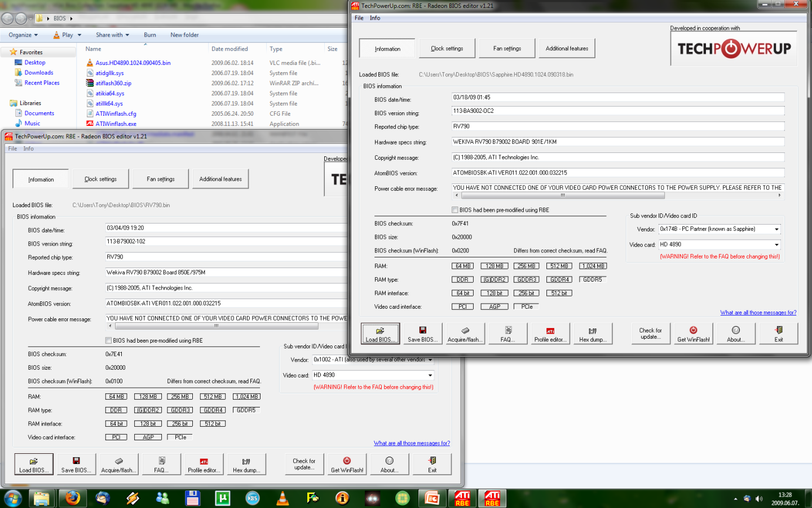
Task: Open the Share with dropdown in Explorer
Action: (112, 35)
